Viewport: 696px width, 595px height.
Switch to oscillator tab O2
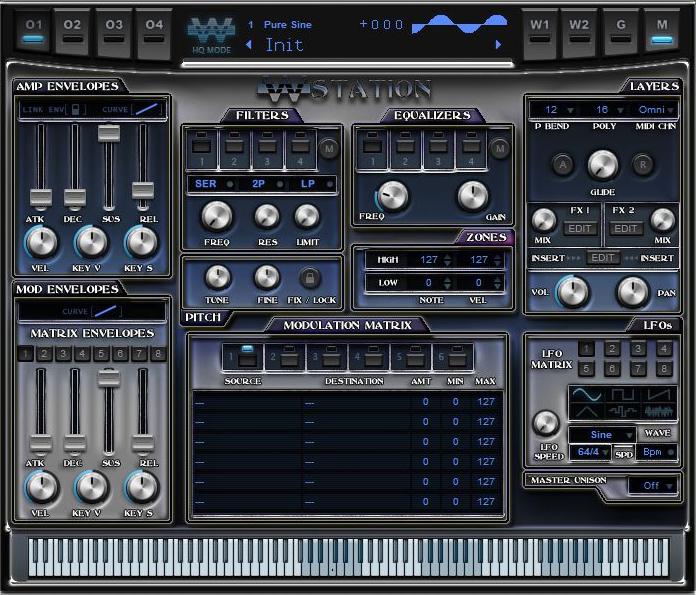[72, 33]
